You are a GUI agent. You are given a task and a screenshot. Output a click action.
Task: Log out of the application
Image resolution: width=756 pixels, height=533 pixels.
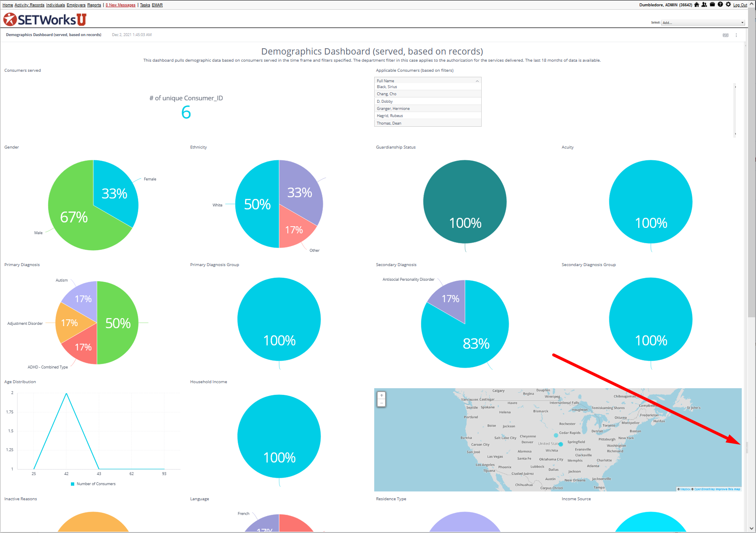[740, 5]
